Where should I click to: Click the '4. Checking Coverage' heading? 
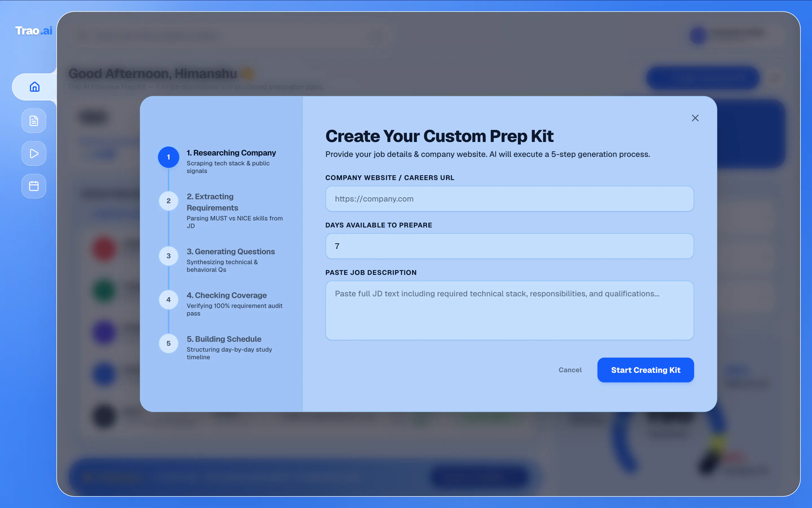point(226,295)
